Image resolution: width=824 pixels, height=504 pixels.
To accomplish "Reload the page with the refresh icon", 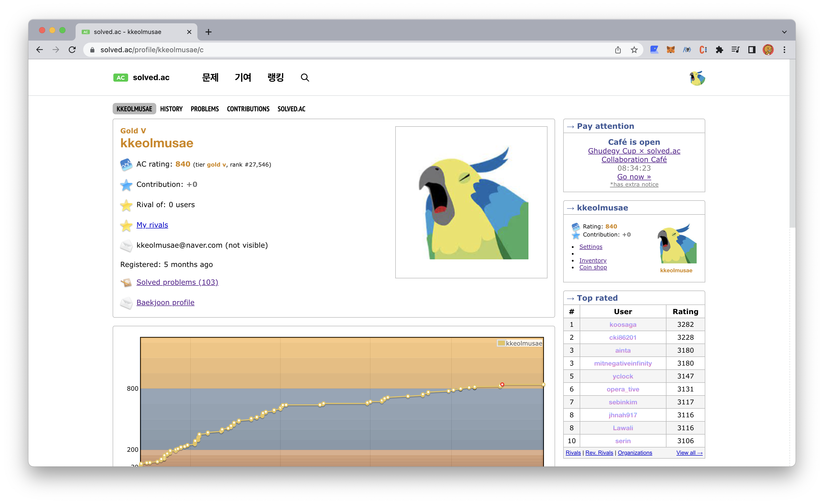I will [72, 50].
